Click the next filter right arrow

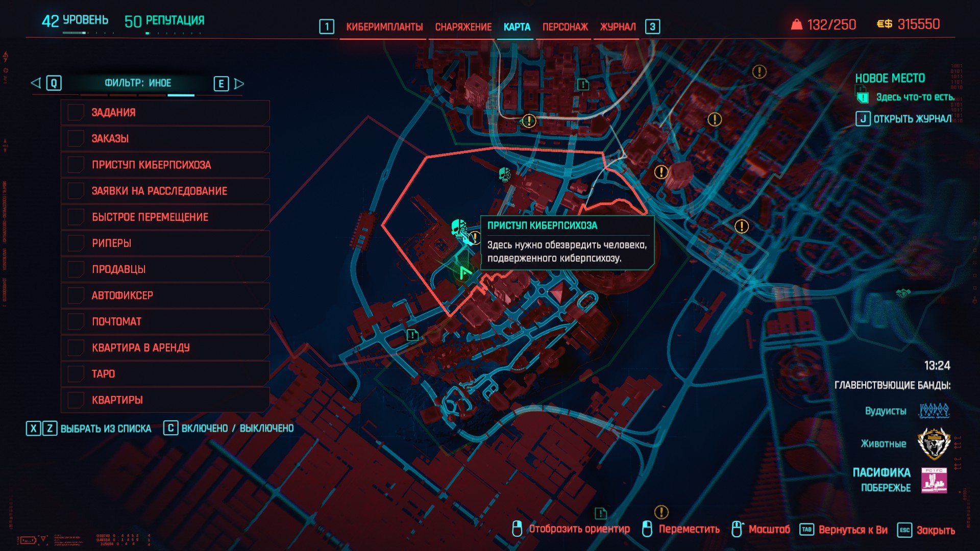click(239, 84)
